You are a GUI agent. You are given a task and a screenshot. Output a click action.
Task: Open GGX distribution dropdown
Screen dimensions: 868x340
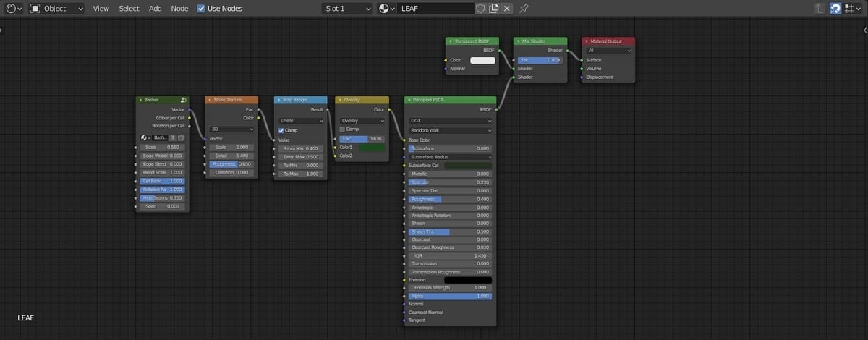pos(450,121)
